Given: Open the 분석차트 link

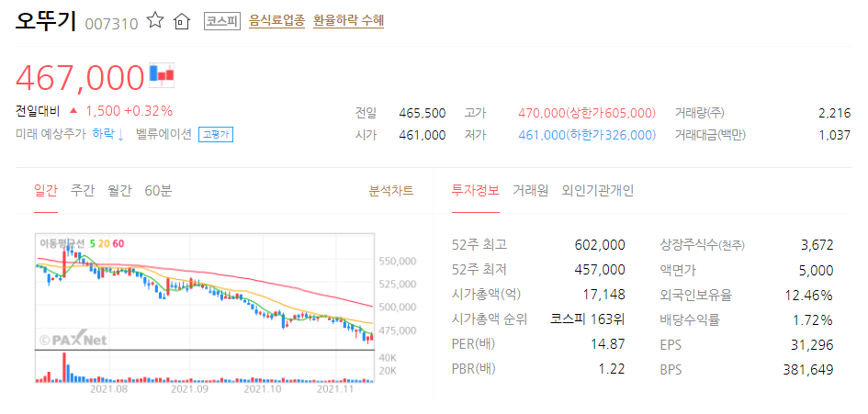Looking at the screenshot, I should 390,191.
